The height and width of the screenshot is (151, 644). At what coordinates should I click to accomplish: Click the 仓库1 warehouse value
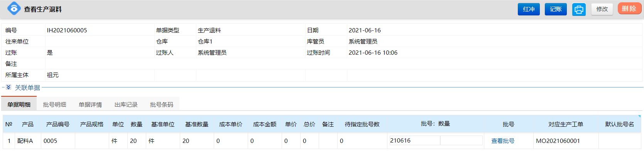pyautogui.click(x=205, y=42)
